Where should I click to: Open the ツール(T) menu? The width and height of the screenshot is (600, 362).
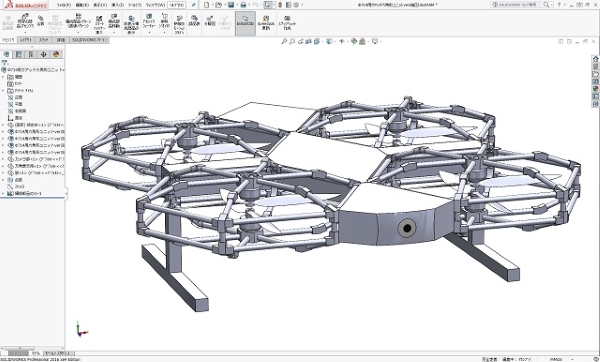[x=135, y=5]
